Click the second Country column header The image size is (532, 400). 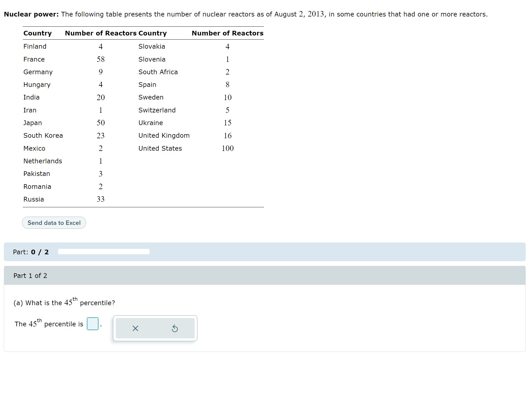tap(153, 33)
